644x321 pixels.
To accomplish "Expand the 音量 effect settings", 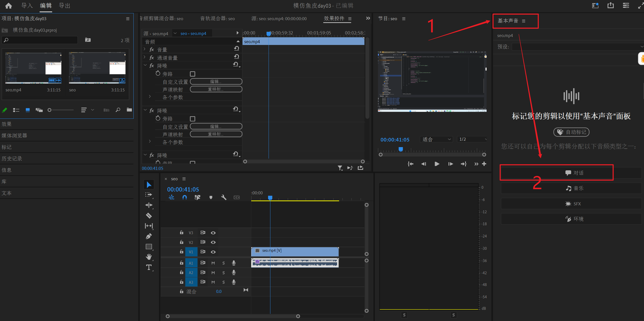I will coord(145,50).
